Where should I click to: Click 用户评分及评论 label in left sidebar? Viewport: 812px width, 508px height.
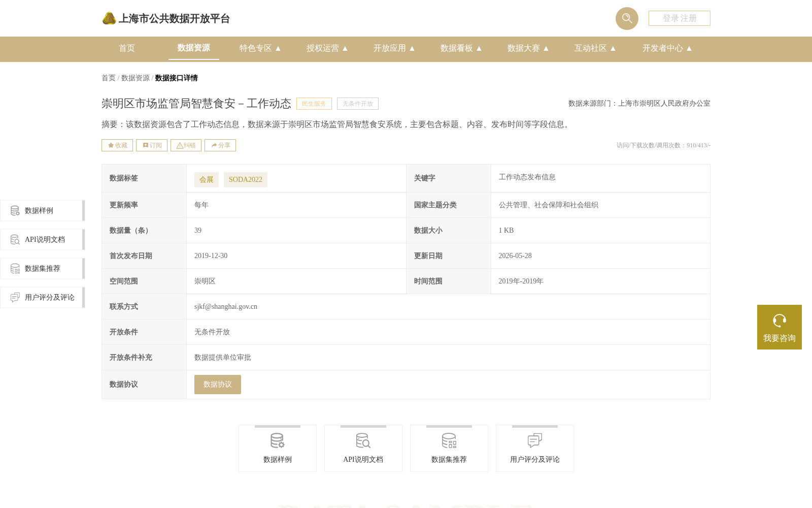50,298
